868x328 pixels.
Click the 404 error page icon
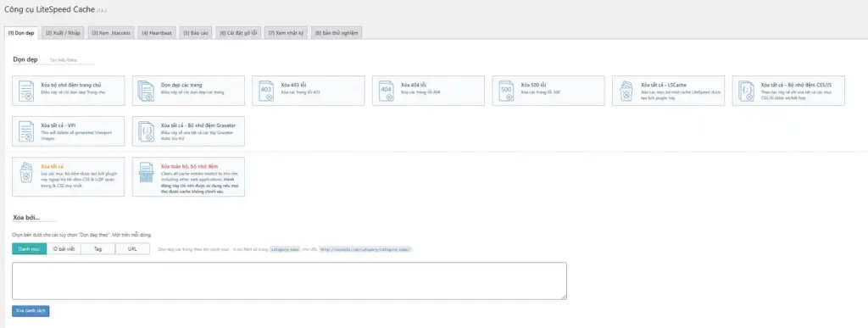[x=387, y=91]
